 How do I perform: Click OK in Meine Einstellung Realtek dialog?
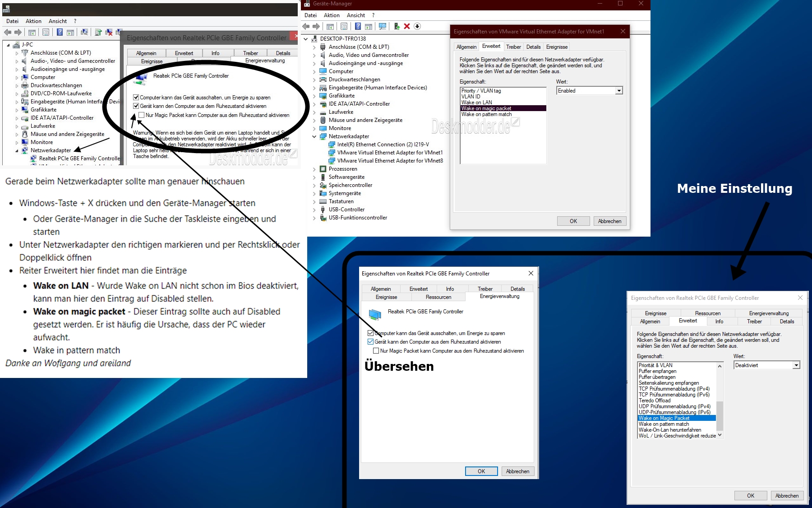tap(751, 496)
